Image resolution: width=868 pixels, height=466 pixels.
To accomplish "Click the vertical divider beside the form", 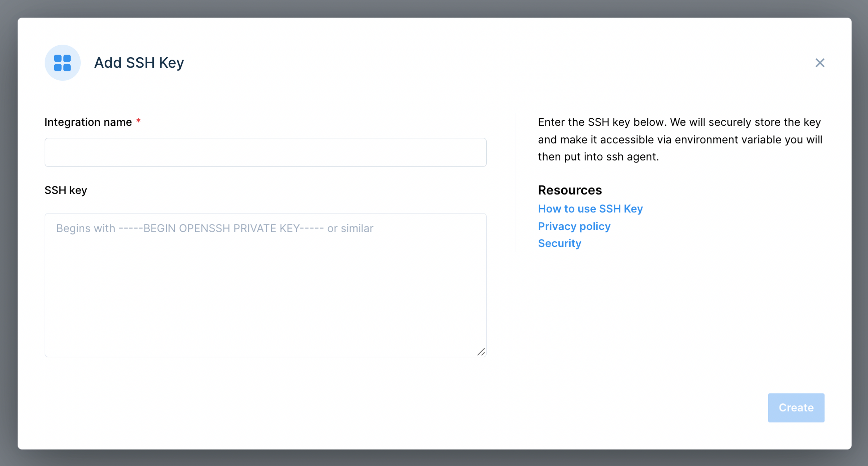I will 516,182.
